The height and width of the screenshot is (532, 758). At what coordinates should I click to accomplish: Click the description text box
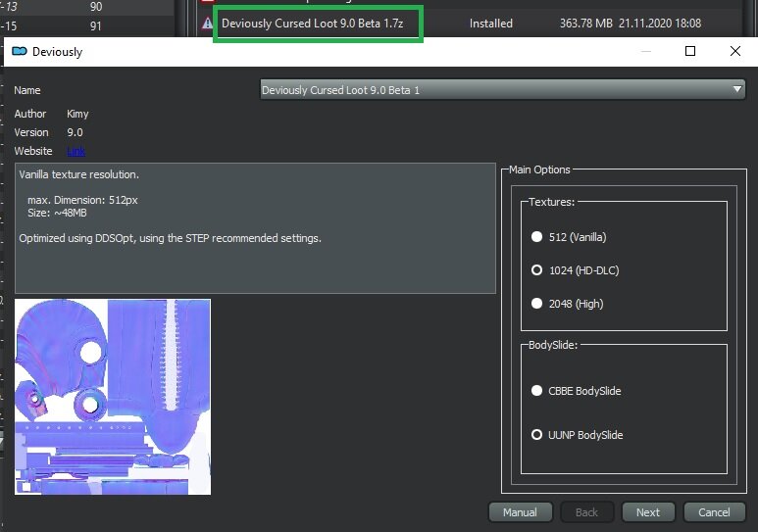point(255,228)
